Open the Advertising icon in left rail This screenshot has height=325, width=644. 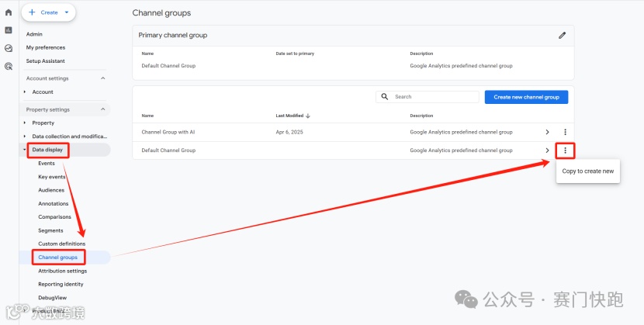[9, 67]
